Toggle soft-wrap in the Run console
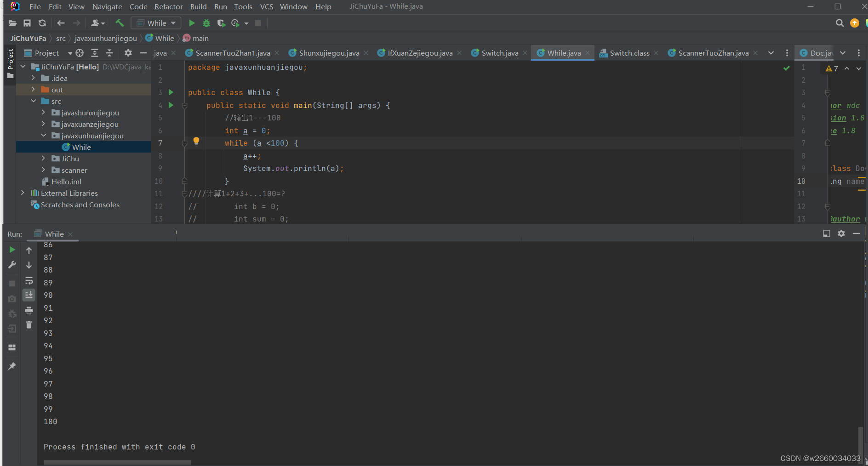This screenshot has width=868, height=466. click(x=29, y=281)
